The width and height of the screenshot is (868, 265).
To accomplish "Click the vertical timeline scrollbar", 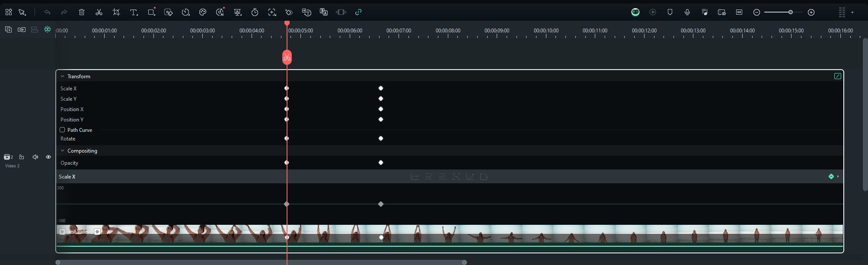I will 865,115.
